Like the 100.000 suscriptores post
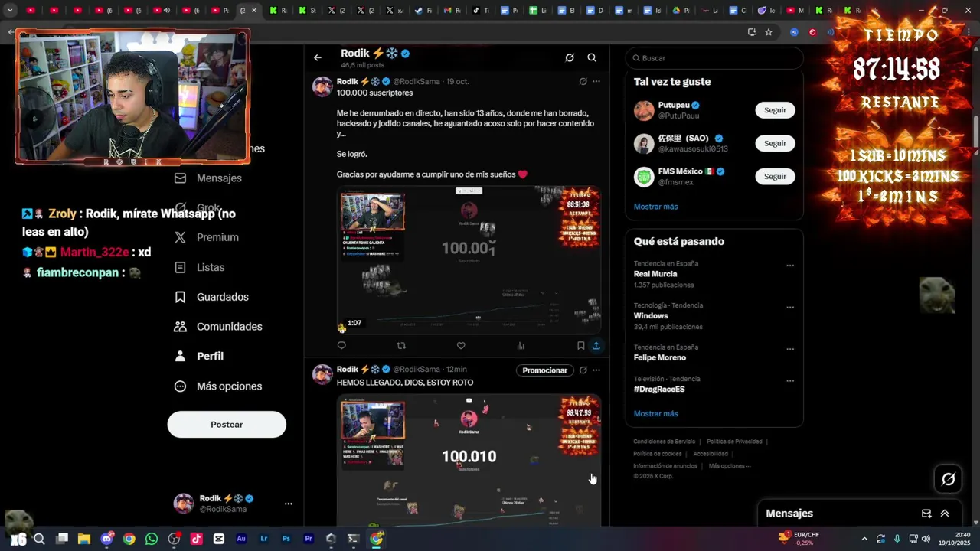Image resolution: width=980 pixels, height=551 pixels. pyautogui.click(x=461, y=346)
